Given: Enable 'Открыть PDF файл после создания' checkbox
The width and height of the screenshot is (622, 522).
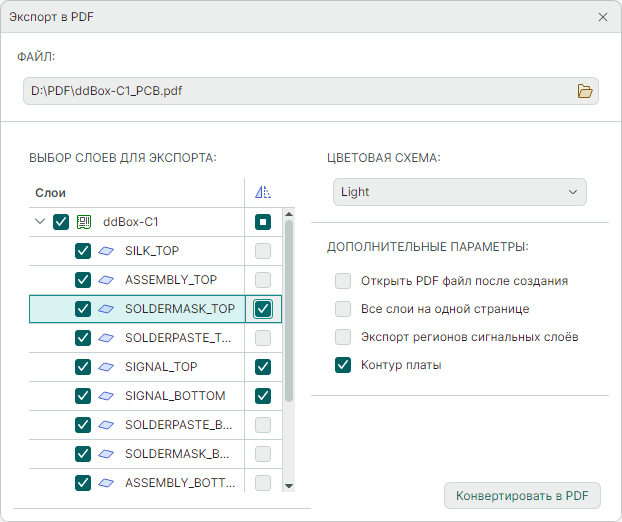Looking at the screenshot, I should [343, 281].
